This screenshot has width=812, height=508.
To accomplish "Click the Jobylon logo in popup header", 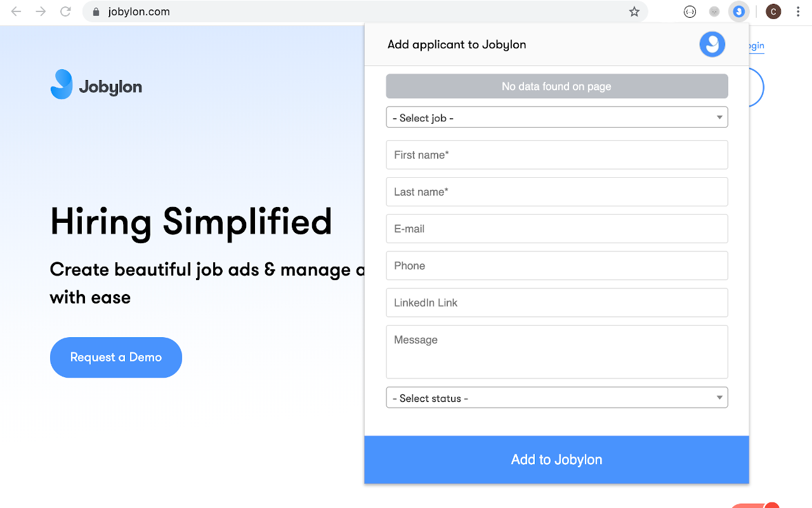I will (712, 44).
